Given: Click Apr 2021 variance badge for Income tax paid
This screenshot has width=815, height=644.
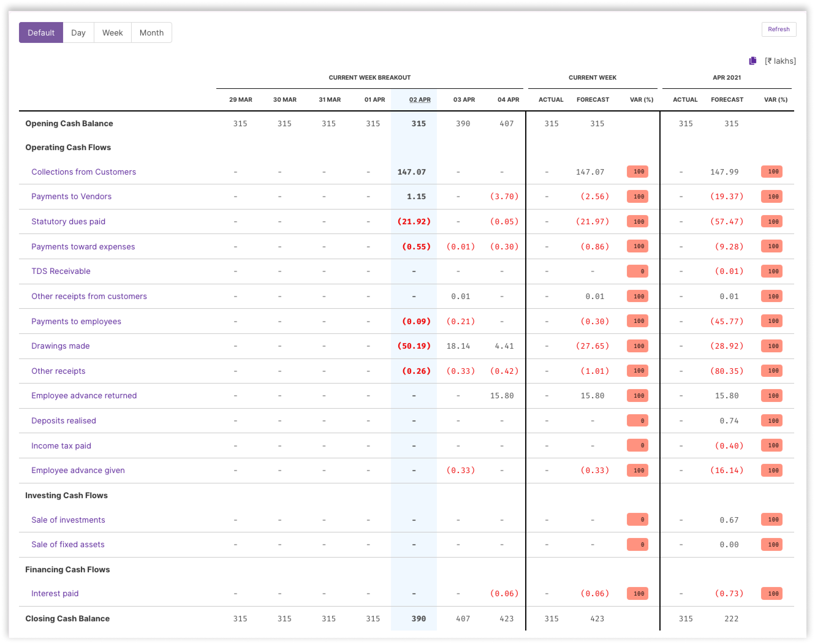Looking at the screenshot, I should pos(772,445).
